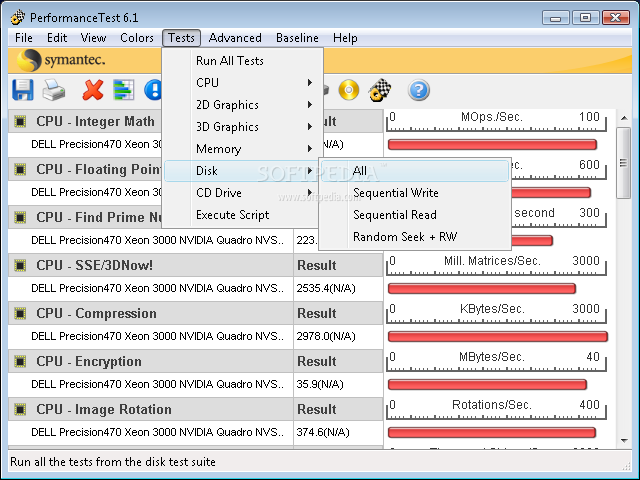Select Run All Tests menu entry

(x=243, y=61)
